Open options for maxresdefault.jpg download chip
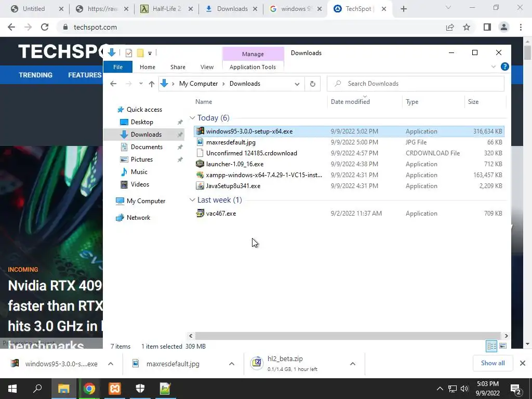532x399 pixels. [231, 364]
